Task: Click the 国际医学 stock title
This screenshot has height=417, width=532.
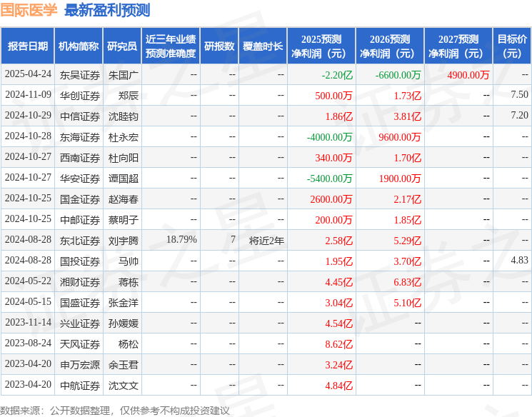Action: coord(29,10)
